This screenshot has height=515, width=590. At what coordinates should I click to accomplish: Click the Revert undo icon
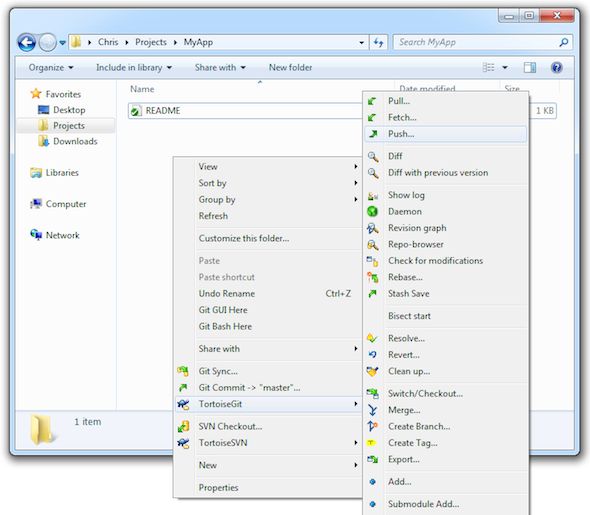point(372,354)
